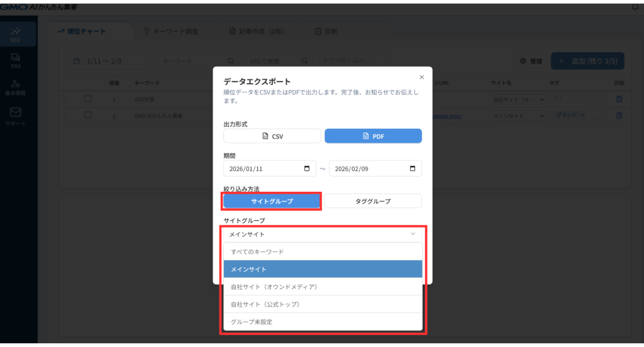This screenshot has height=347, width=644.
Task: Choose CSV output format
Action: (x=272, y=136)
